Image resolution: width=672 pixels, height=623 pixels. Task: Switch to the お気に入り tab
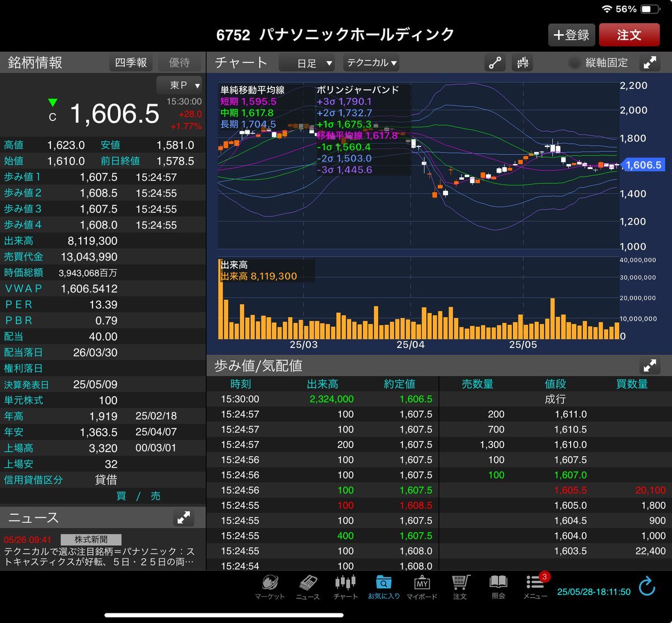coord(384,586)
